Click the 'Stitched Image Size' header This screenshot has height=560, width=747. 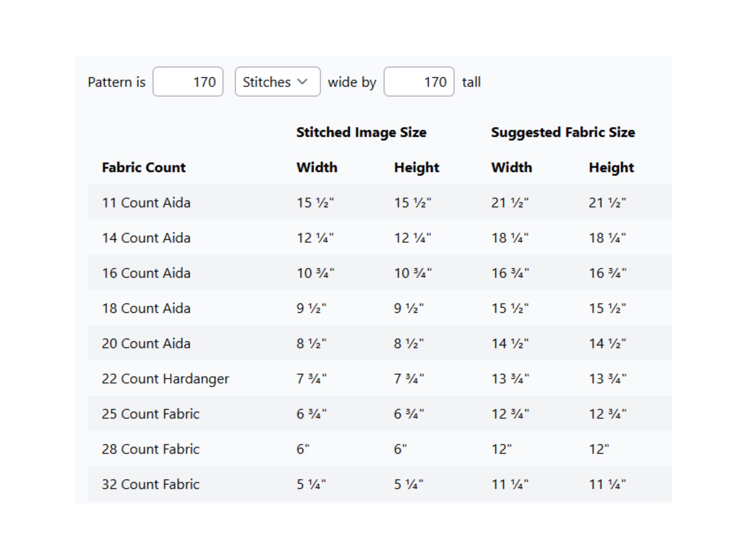361,132
